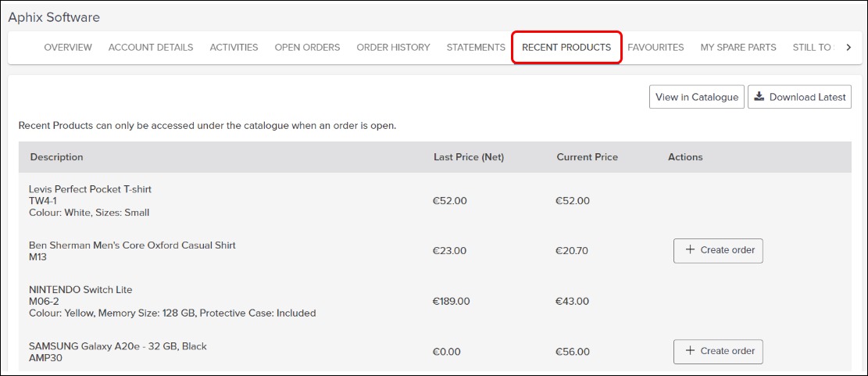Switch to Account Details tab
The image size is (868, 376).
click(151, 48)
